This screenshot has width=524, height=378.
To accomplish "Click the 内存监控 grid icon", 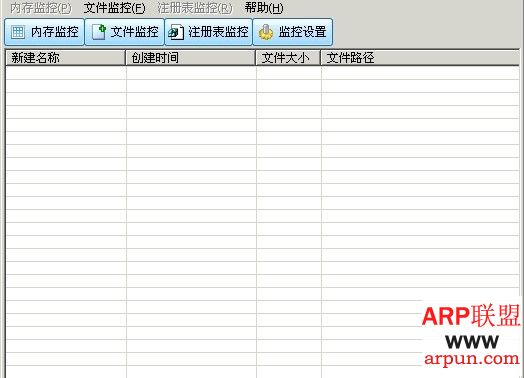I will coord(18,32).
